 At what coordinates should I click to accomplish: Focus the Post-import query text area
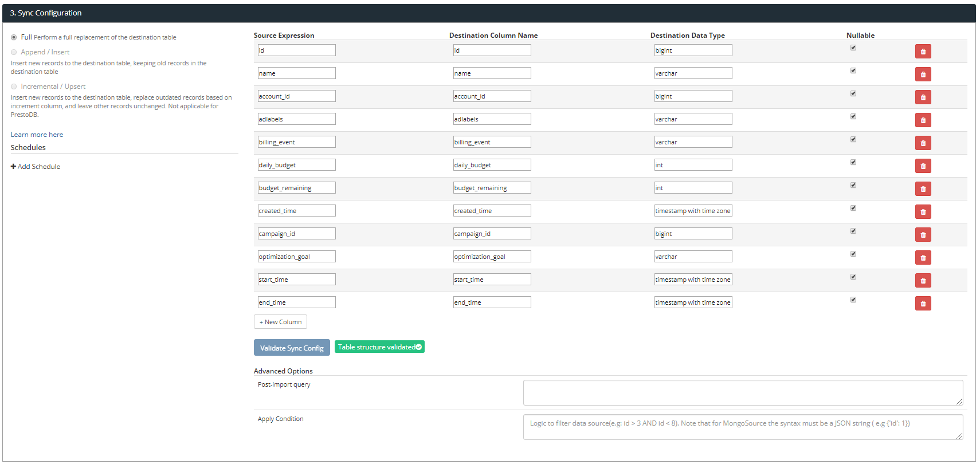point(742,393)
